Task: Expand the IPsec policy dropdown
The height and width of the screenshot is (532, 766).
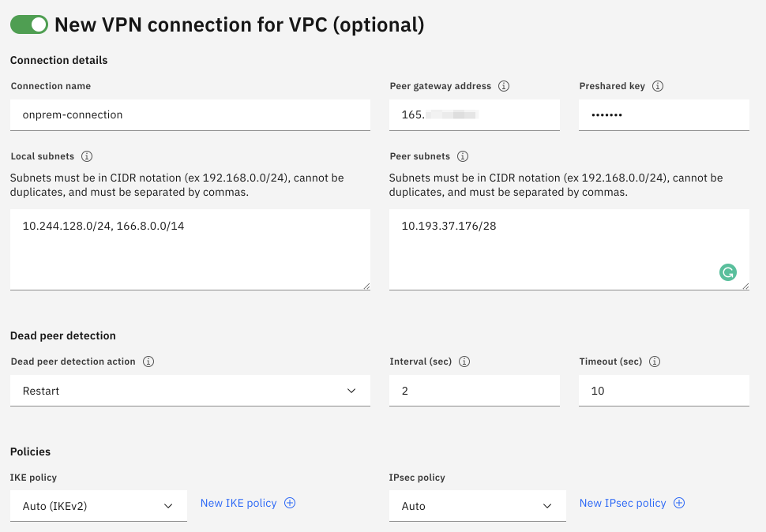Action: pyautogui.click(x=477, y=506)
